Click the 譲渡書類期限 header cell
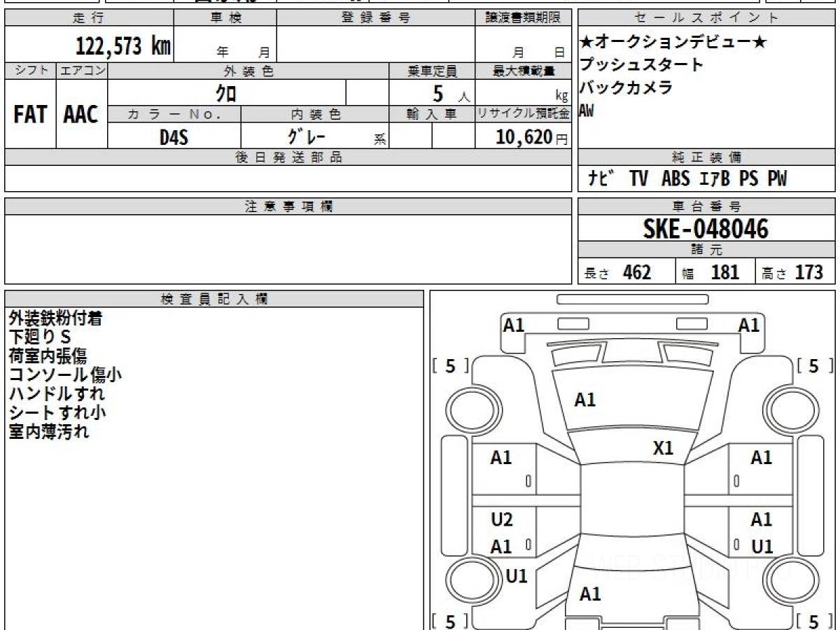The height and width of the screenshot is (630, 840). (523, 18)
